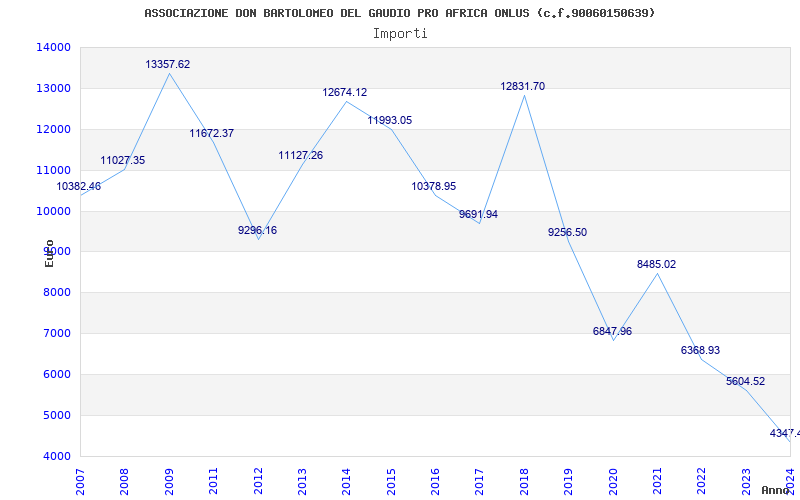800x500 pixels.
Task: Click the peak value 13357.62
Action: (x=167, y=64)
